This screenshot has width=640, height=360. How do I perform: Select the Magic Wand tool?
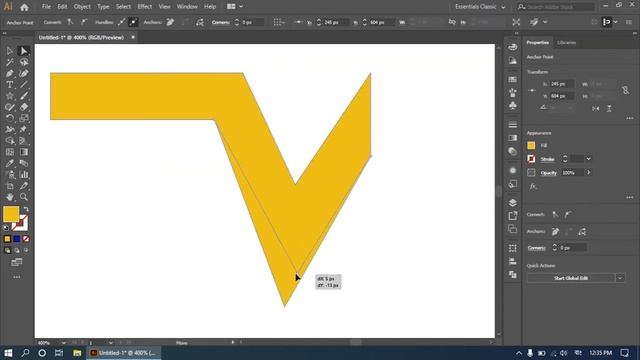tap(9, 62)
